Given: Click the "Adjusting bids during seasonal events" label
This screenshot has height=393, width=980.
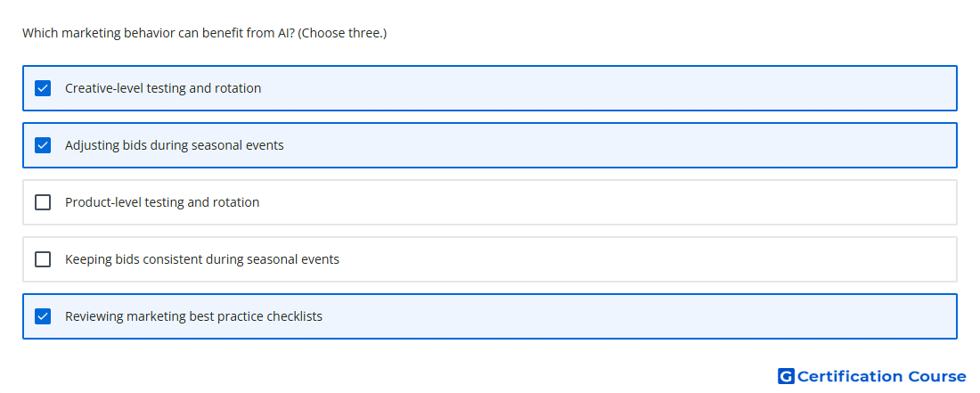Looking at the screenshot, I should pyautogui.click(x=175, y=145).
